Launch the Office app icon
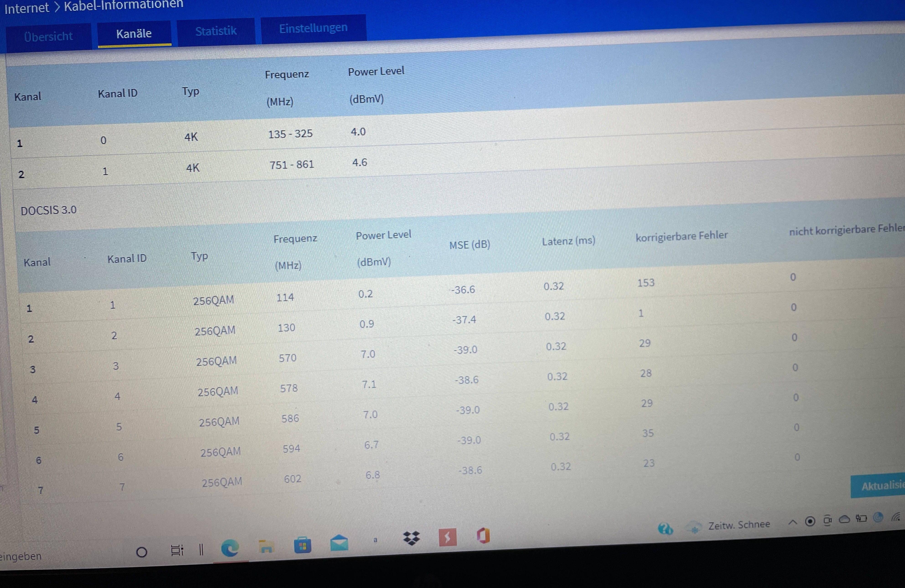Screen dimensions: 905x588 click(x=483, y=536)
